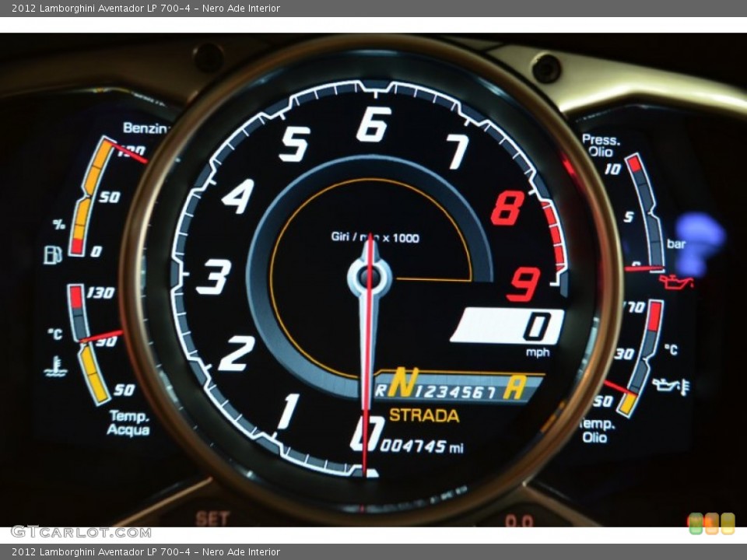Click the fuel pump icon
747x560 pixels.
(53, 254)
